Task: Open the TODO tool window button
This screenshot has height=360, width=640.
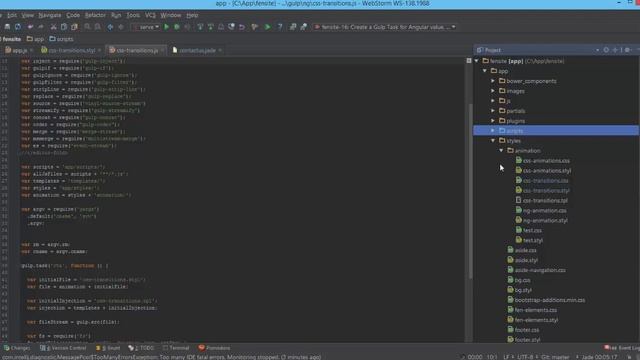Action: click(141, 348)
